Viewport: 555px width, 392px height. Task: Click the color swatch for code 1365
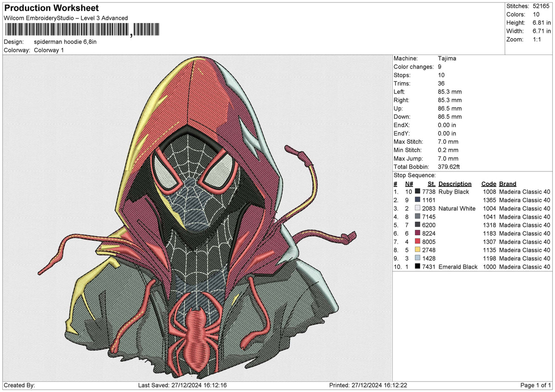[x=418, y=200]
